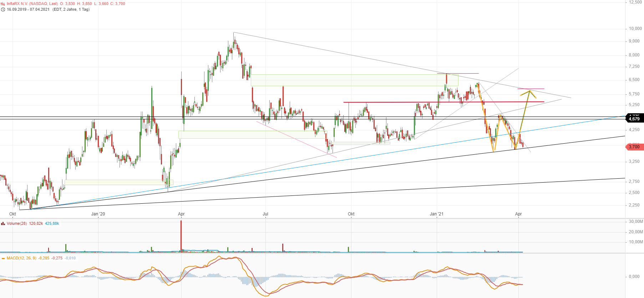Open Volume(28) indicator settings label
Screen dimensions: 644x298
17,224
